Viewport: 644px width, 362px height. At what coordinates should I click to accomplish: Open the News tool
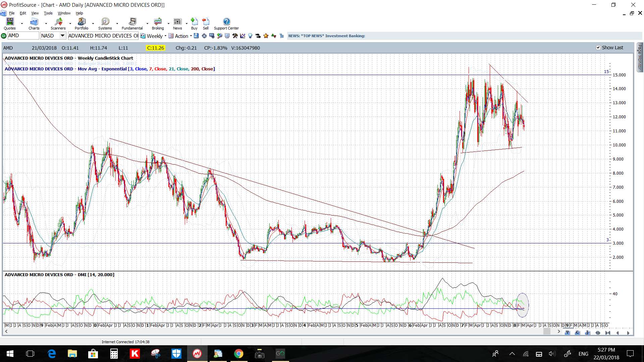(177, 24)
